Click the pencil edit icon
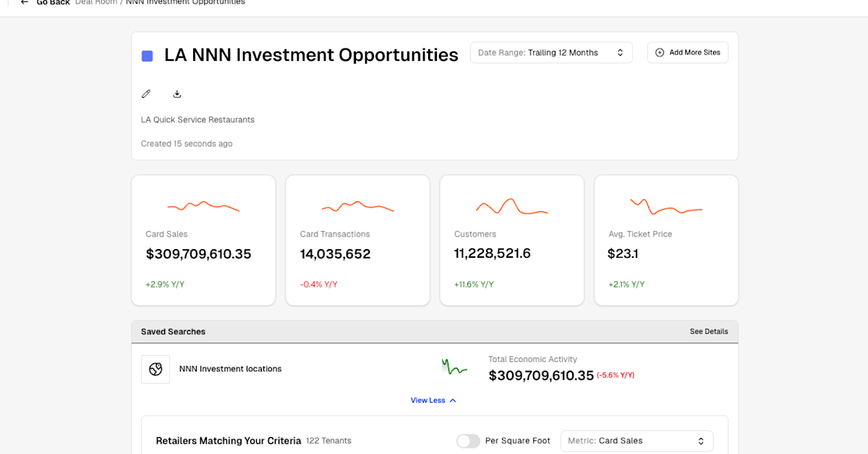 click(146, 93)
